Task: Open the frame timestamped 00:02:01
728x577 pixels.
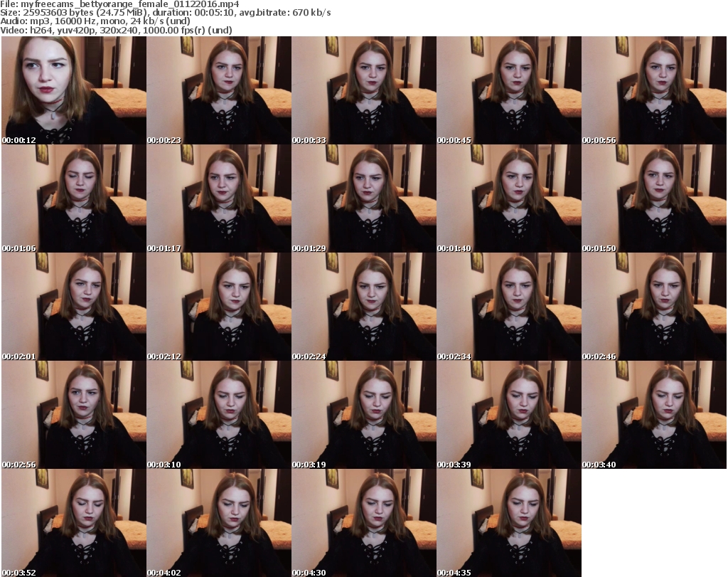Action: (73, 307)
